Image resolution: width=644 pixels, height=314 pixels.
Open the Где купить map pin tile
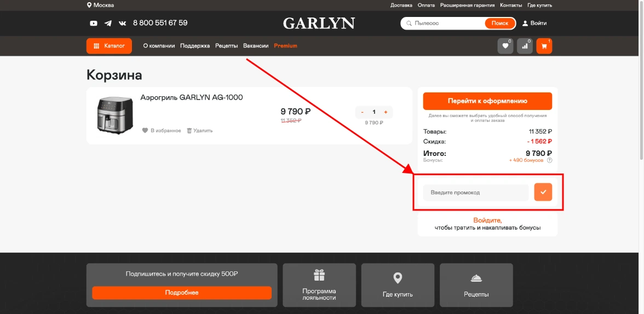(398, 285)
